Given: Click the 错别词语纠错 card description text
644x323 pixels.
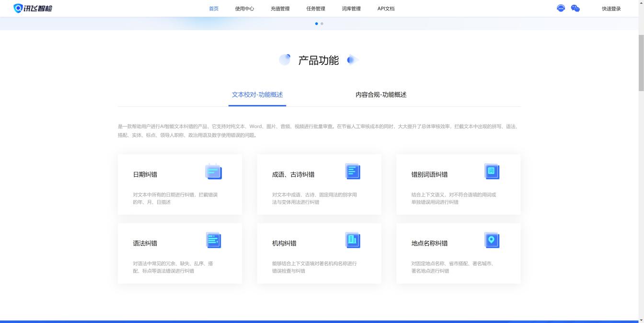Looking at the screenshot, I should (x=454, y=198).
